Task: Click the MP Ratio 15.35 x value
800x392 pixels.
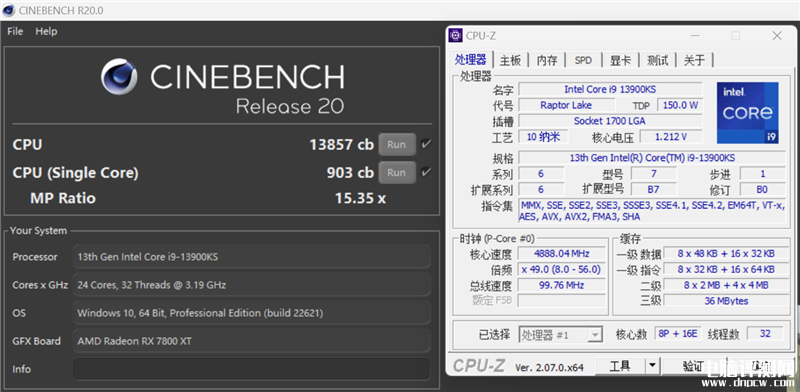Action: [x=360, y=198]
